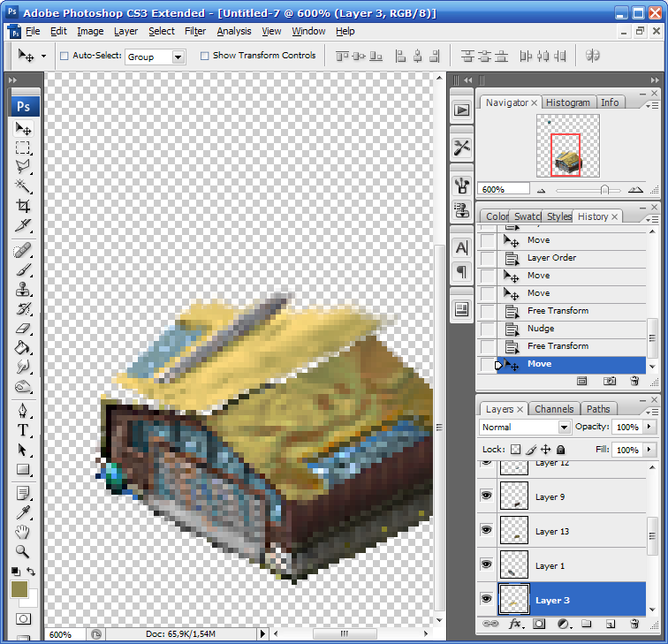Select the Crop tool

pyautogui.click(x=23, y=206)
